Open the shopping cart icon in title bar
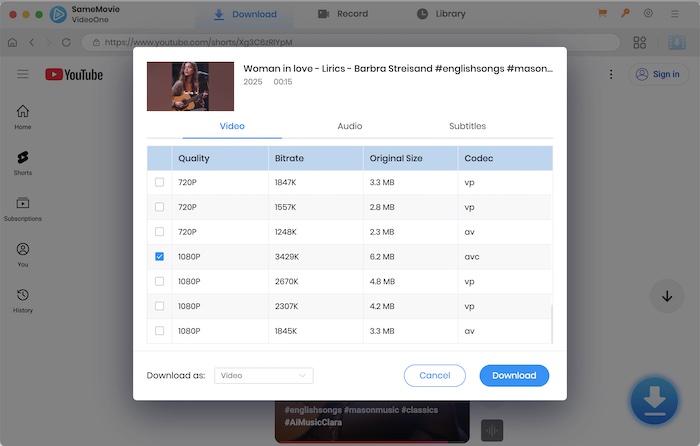700x446 pixels. pyautogui.click(x=602, y=13)
